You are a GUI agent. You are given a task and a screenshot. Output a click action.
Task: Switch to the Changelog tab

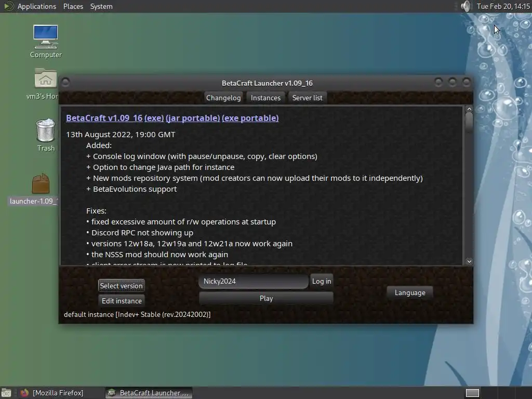tap(223, 98)
